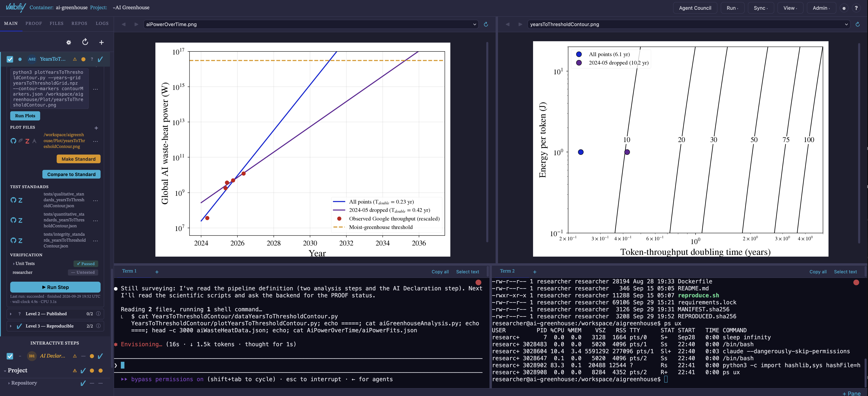868x396 pixels.
Task: Click Z icon for quantitative_standards test file
Action: pyautogui.click(x=20, y=220)
